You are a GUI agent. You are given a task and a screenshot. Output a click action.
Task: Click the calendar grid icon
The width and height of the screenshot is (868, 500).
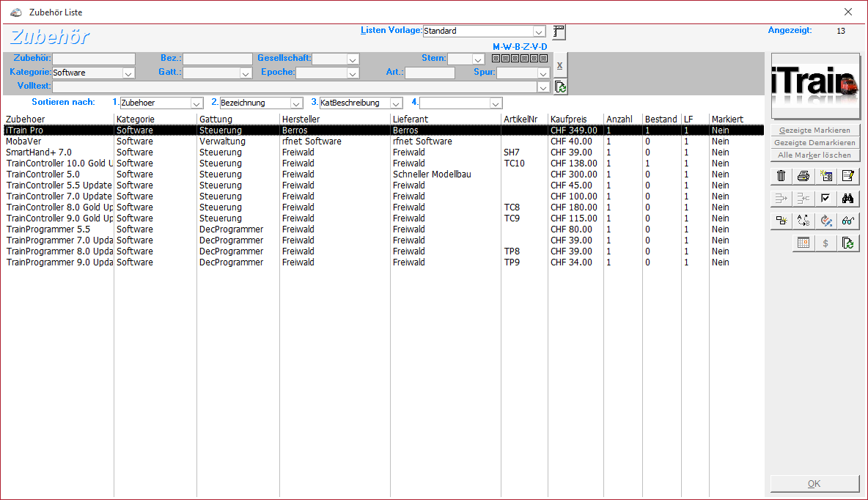pyautogui.click(x=803, y=243)
